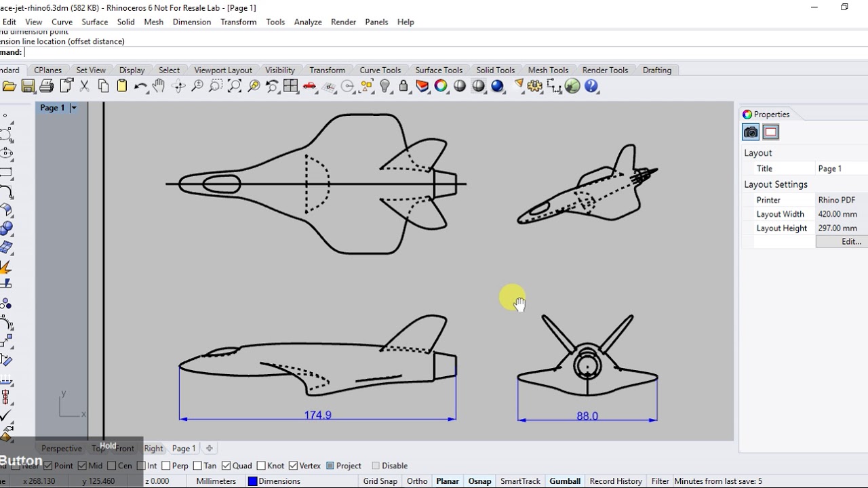Select the Zoom Window tool

pyautogui.click(x=216, y=86)
